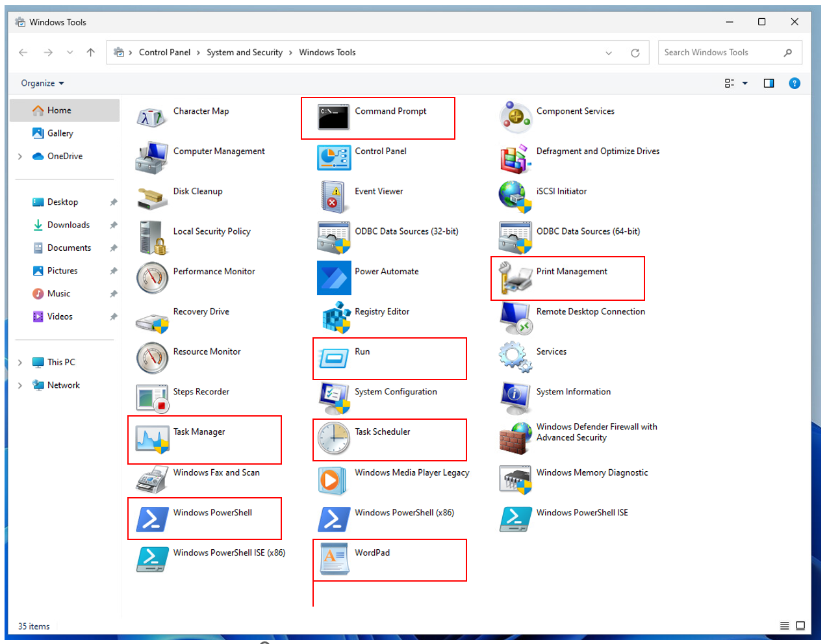Screen dimensions: 827x644
Task: Toggle the preview pane button
Action: tap(769, 83)
